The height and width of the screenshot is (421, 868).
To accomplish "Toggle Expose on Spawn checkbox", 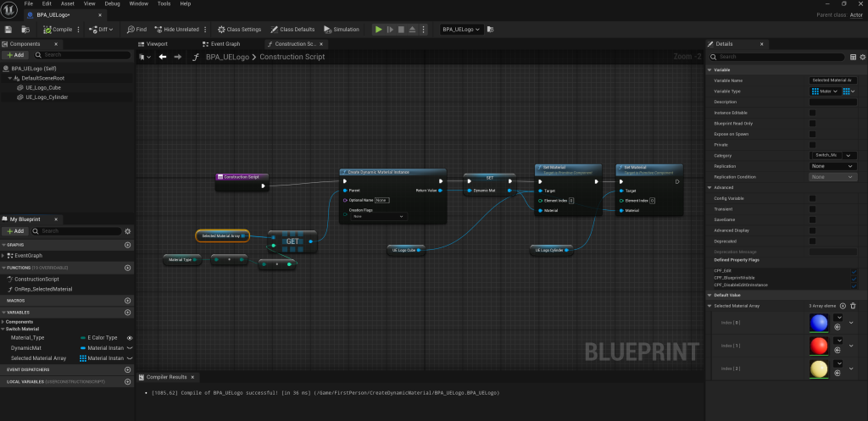I will 813,134.
